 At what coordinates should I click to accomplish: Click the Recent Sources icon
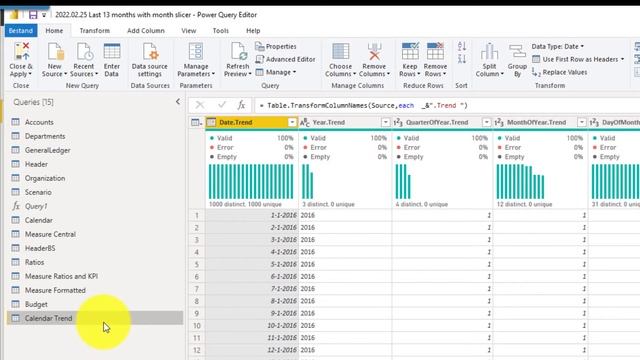(x=84, y=52)
